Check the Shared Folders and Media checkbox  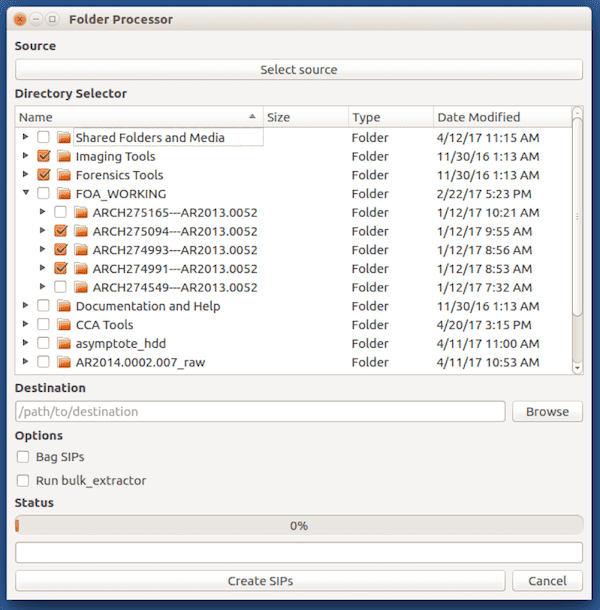coord(43,137)
